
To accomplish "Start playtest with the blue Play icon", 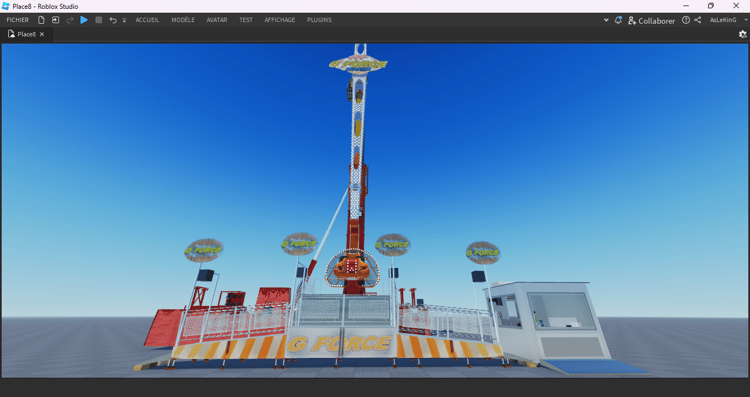I will point(84,20).
